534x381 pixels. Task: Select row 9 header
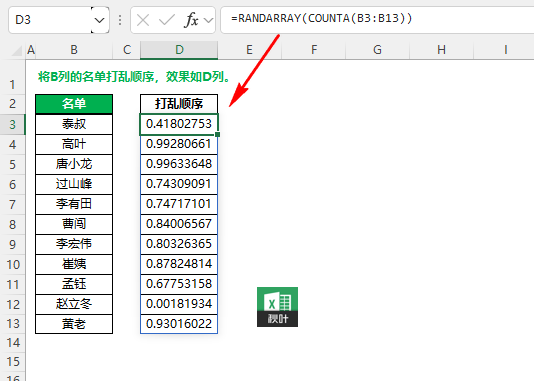tap(13, 244)
